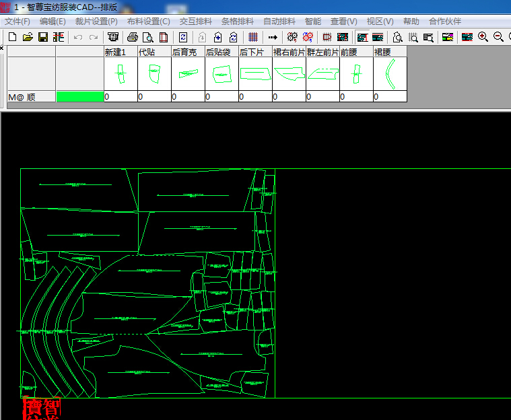Click the new blank file icon
The image size is (511, 420).
click(x=12, y=37)
